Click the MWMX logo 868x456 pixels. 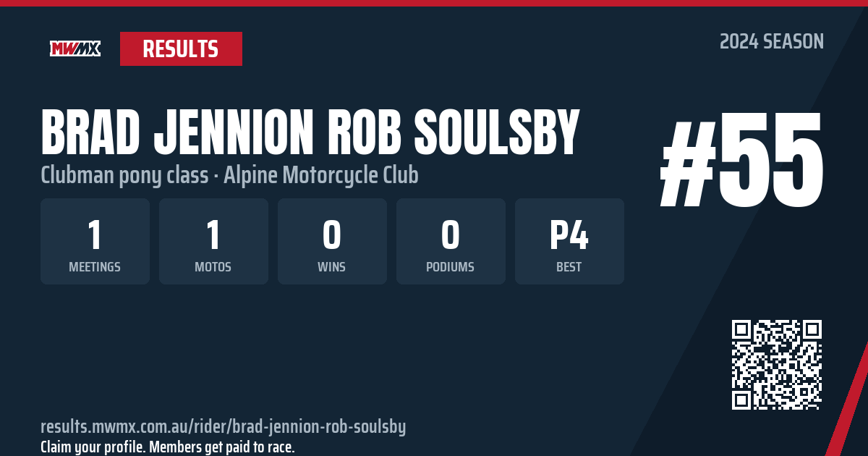(x=75, y=48)
